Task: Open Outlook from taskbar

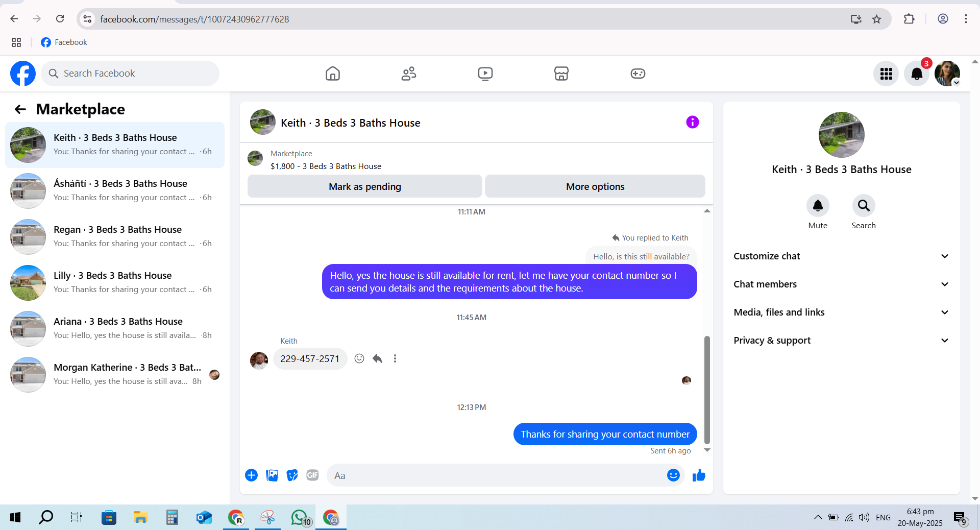Action: (x=204, y=517)
